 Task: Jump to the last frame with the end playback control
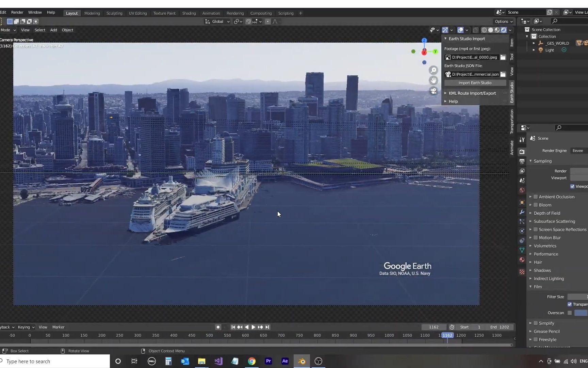pyautogui.click(x=268, y=327)
